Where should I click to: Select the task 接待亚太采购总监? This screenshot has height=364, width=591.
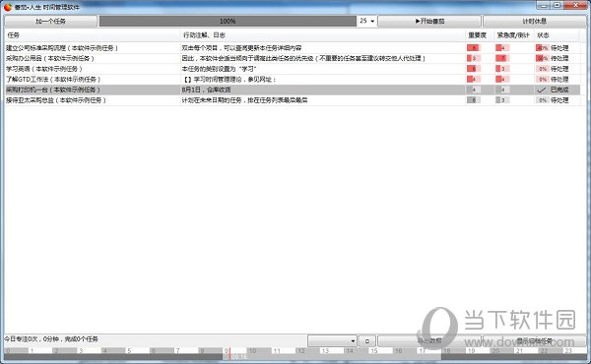pyautogui.click(x=56, y=100)
